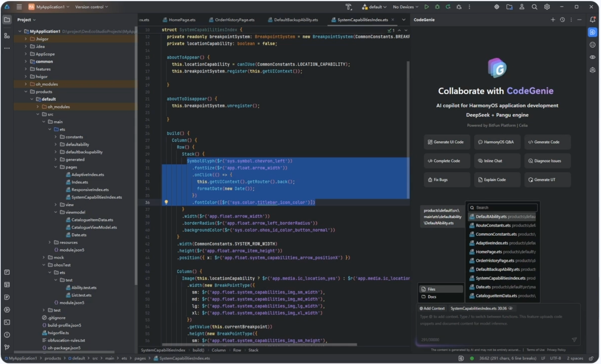Start a new CodeGenie chat plus icon
601x364 pixels.
pyautogui.click(x=553, y=20)
